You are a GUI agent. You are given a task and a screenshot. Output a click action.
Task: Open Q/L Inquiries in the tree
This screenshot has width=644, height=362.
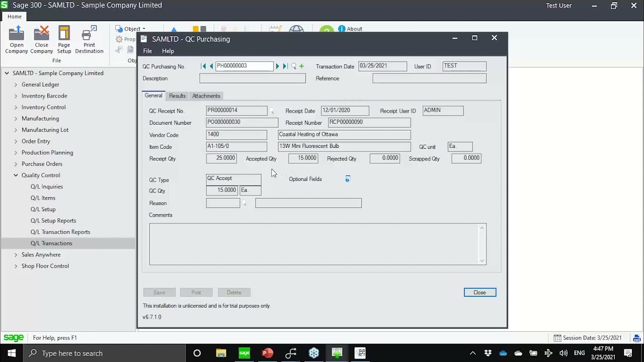47,187
